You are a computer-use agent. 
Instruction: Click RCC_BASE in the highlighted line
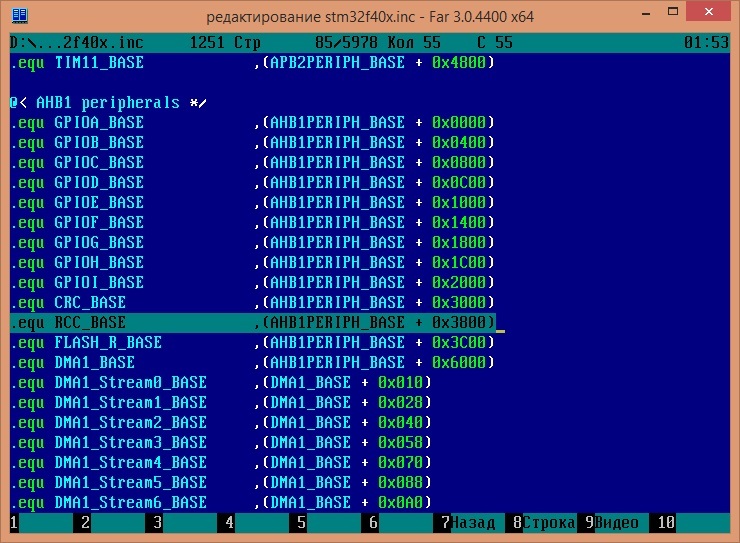[x=90, y=323]
